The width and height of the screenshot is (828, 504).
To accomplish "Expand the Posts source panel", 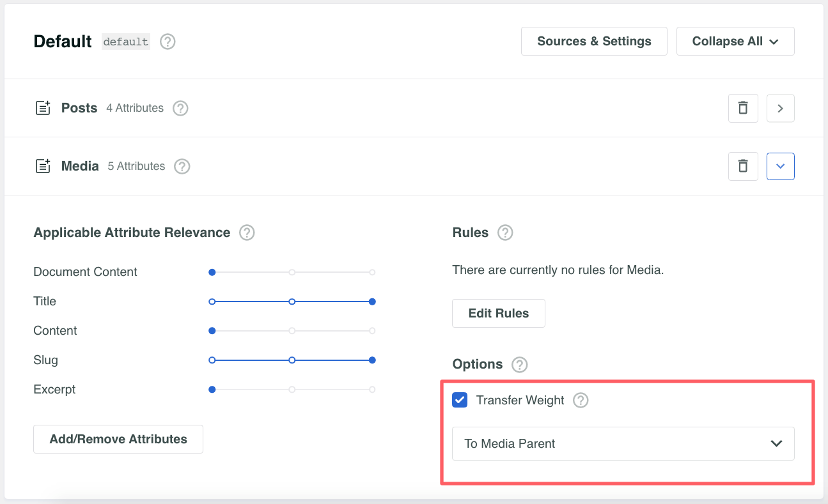I will [x=780, y=109].
